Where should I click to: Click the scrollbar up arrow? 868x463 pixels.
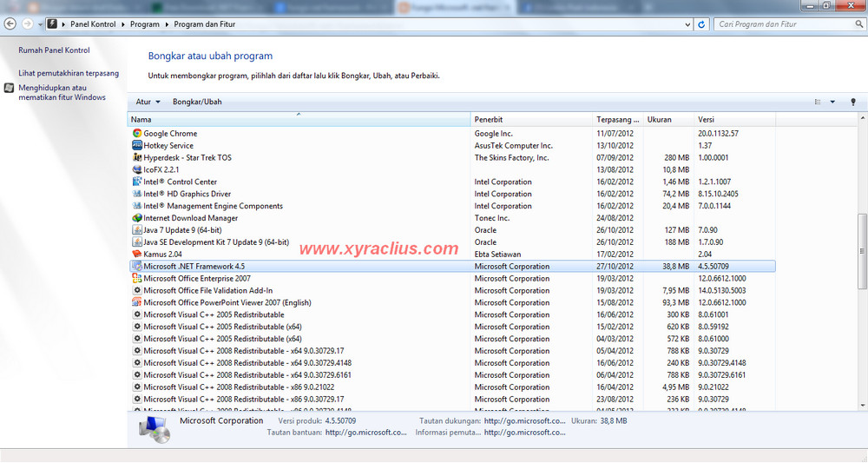862,118
